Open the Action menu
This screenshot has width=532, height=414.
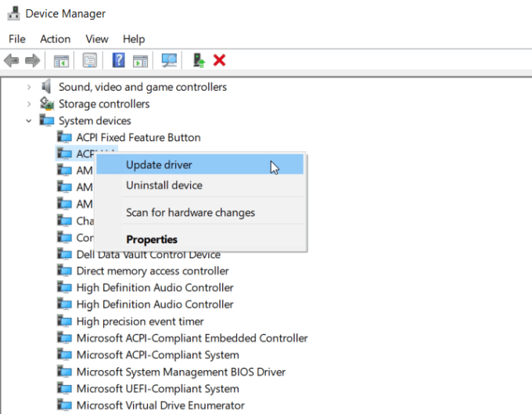(x=56, y=39)
